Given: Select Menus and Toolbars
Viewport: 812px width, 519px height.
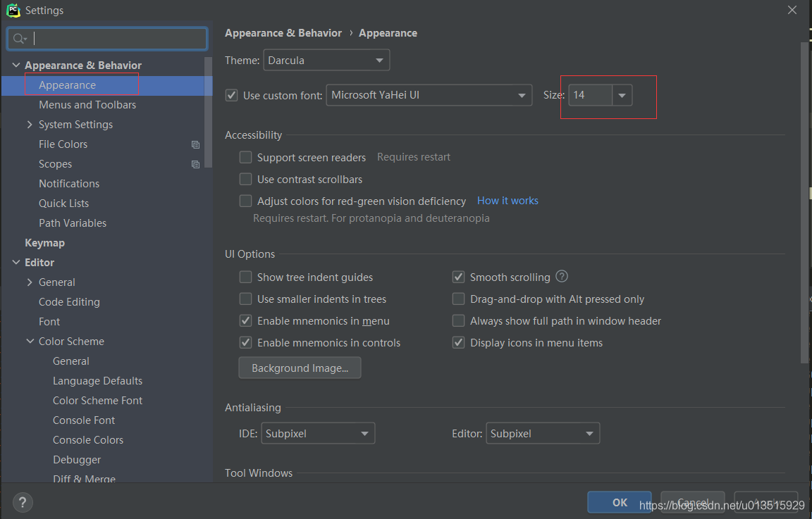Looking at the screenshot, I should (x=87, y=105).
